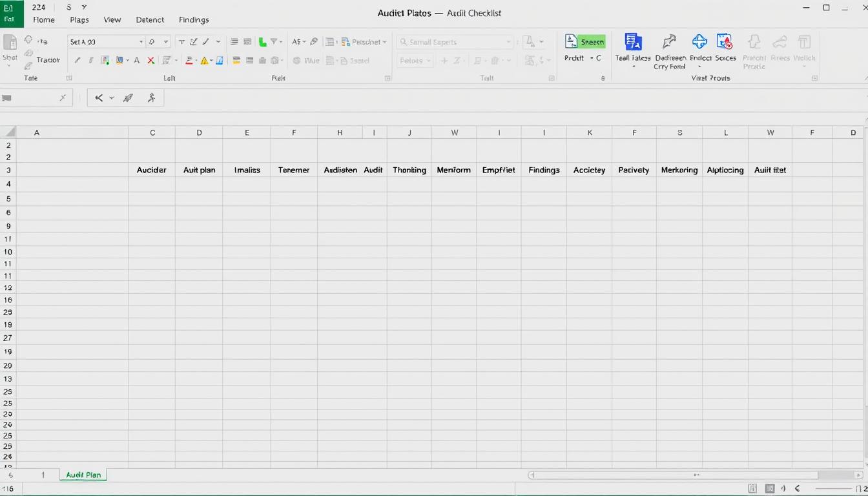Click the Samall Saperts search field

(x=455, y=42)
